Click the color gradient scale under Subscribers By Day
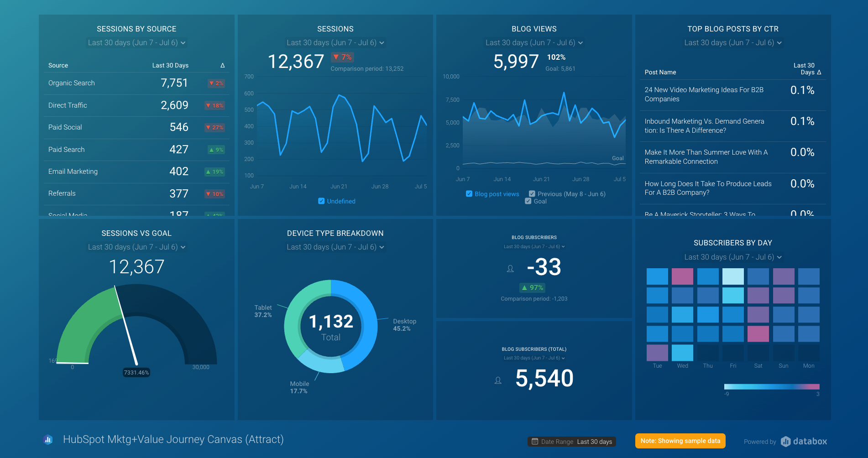This screenshot has height=458, width=868. 771,386
